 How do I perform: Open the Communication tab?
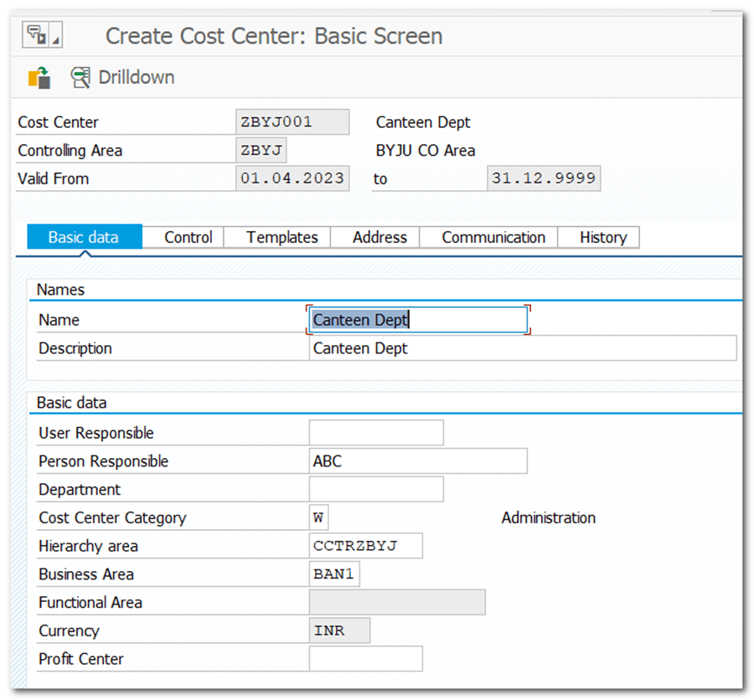493,237
